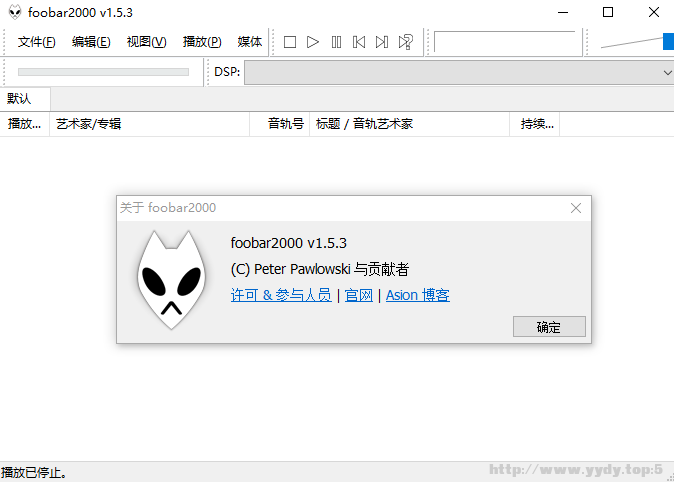674x482 pixels.
Task: Click the foobar2000 v1.5.3 version text
Action: click(x=288, y=243)
